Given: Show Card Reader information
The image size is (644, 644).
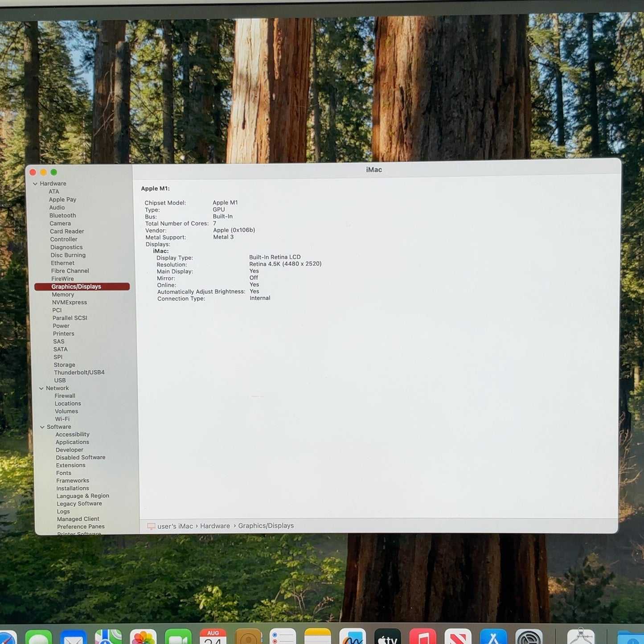Looking at the screenshot, I should [x=67, y=231].
